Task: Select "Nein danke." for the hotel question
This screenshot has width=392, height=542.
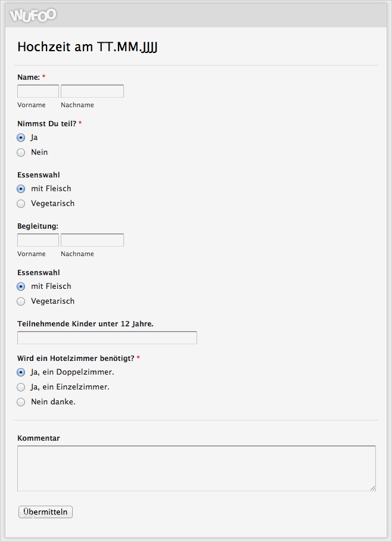Action: point(21,401)
